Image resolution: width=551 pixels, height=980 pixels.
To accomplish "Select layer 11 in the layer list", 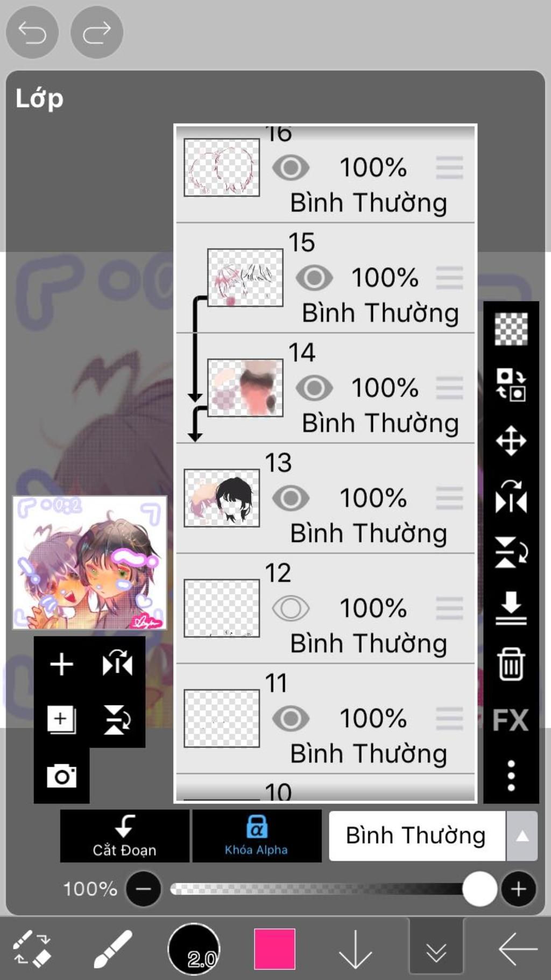I will point(325,719).
